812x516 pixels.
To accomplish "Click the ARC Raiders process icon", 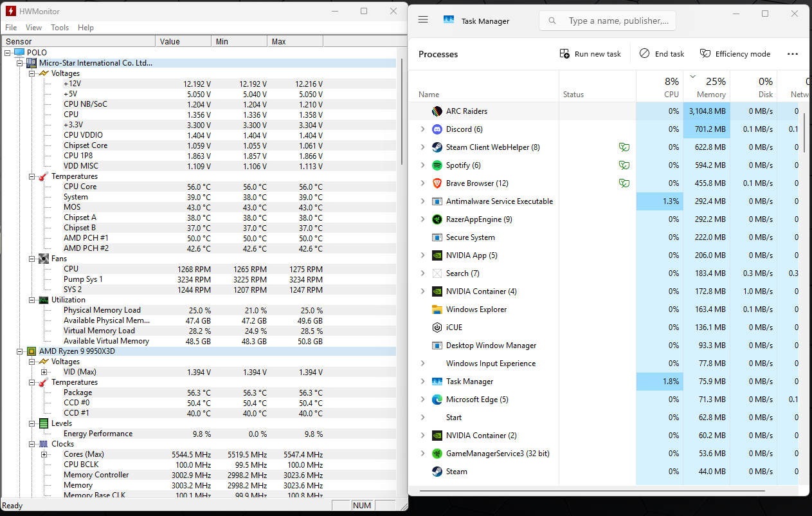I will [x=437, y=111].
